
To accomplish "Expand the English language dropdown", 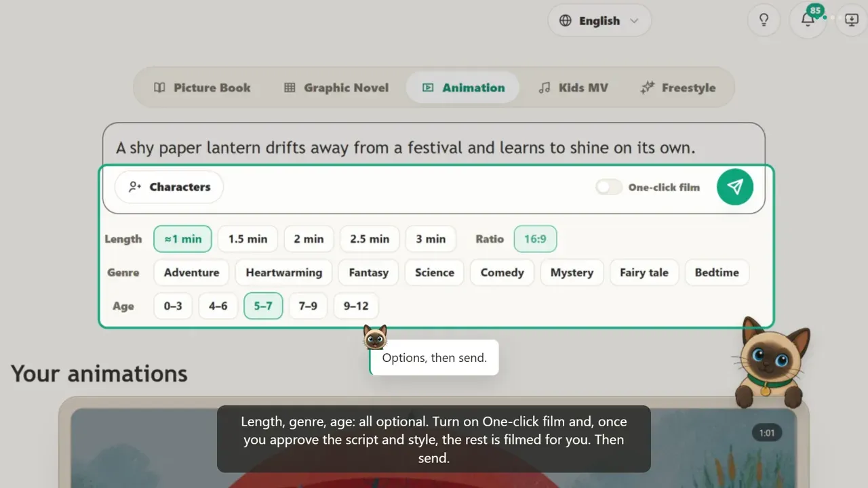I will (599, 20).
